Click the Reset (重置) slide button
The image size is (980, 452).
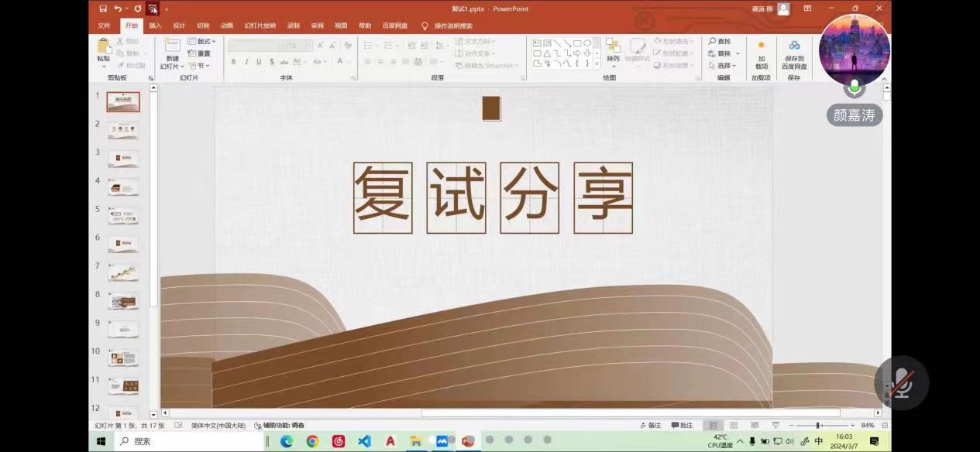(x=199, y=53)
